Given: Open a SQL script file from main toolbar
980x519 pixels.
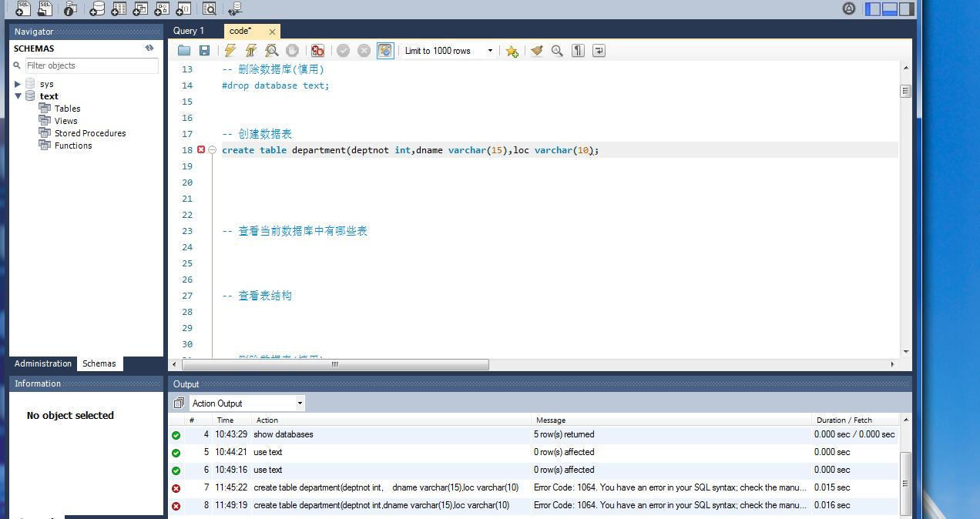Looking at the screenshot, I should [45, 8].
